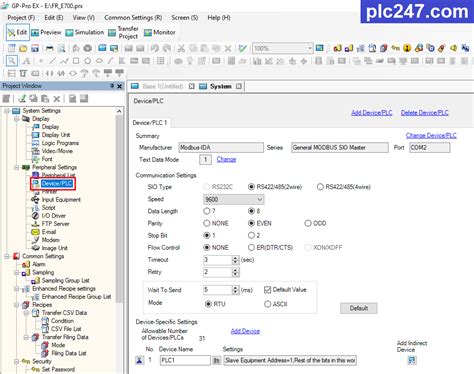This screenshot has height=374, width=474.
Task: Open the Speed baud rate dropdown
Action: 233,199
